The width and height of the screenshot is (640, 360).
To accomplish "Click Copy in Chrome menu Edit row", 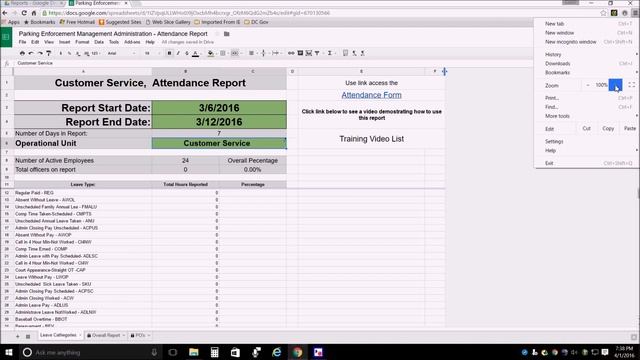I will pyautogui.click(x=608, y=129).
